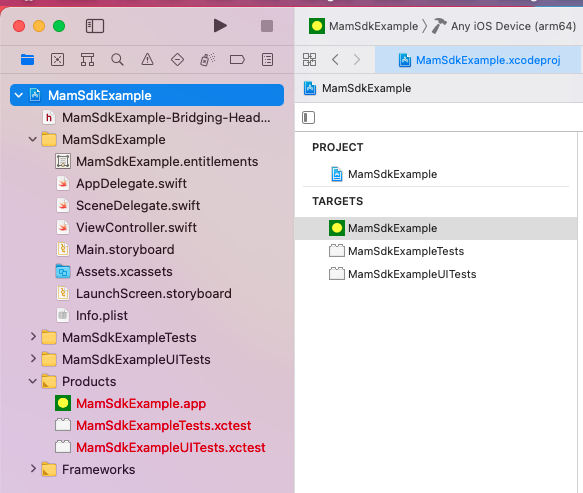Go back in editor history
The image size is (583, 493).
[335, 59]
